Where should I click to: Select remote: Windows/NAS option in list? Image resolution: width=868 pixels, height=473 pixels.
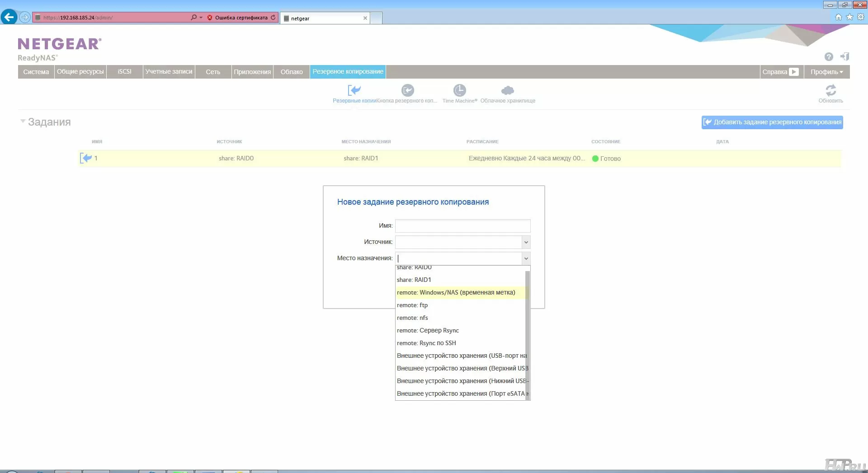(x=456, y=293)
